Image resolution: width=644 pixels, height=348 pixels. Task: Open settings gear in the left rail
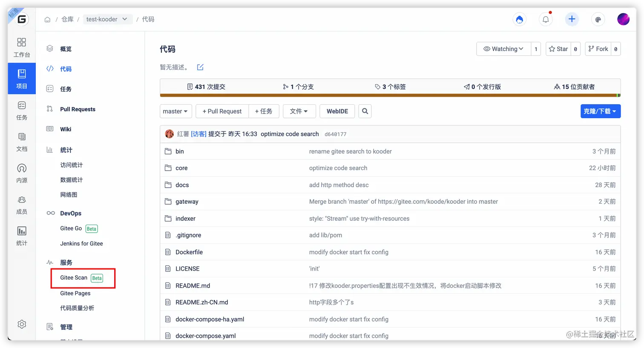[x=22, y=324]
